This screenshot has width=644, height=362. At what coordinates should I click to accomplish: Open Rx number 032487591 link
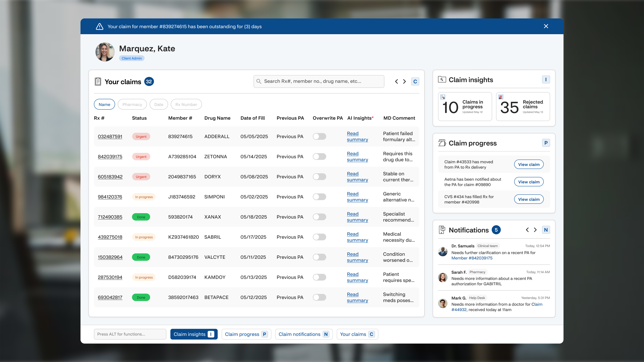pos(110,136)
